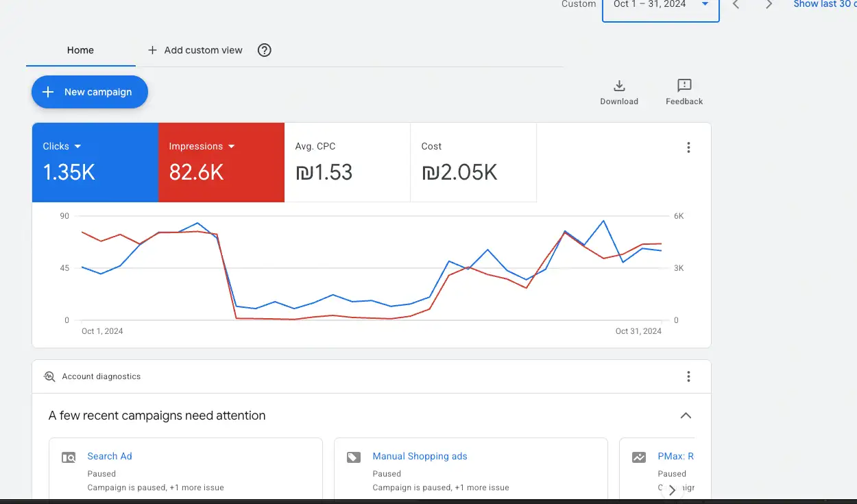
Task: Click the Download icon
Action: coord(619,86)
